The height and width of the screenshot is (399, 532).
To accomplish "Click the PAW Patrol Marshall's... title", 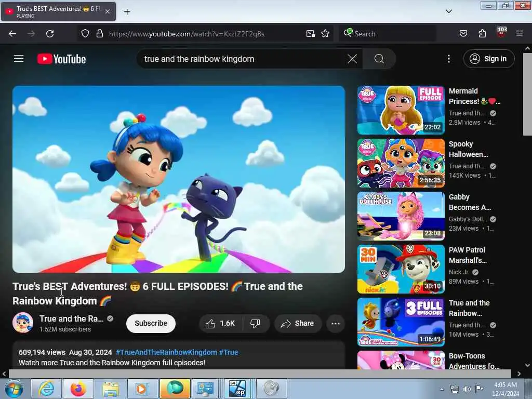I will [x=468, y=255].
